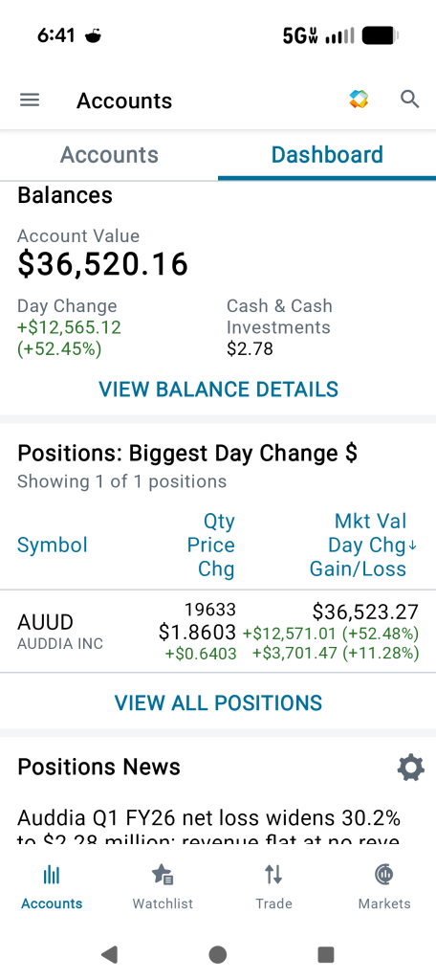This screenshot has width=436, height=980.
Task: Switch to the Accounts tab
Action: point(109,155)
